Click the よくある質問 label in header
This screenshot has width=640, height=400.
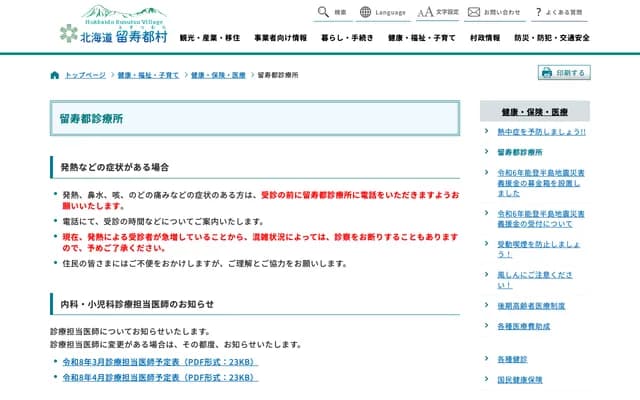(x=564, y=12)
